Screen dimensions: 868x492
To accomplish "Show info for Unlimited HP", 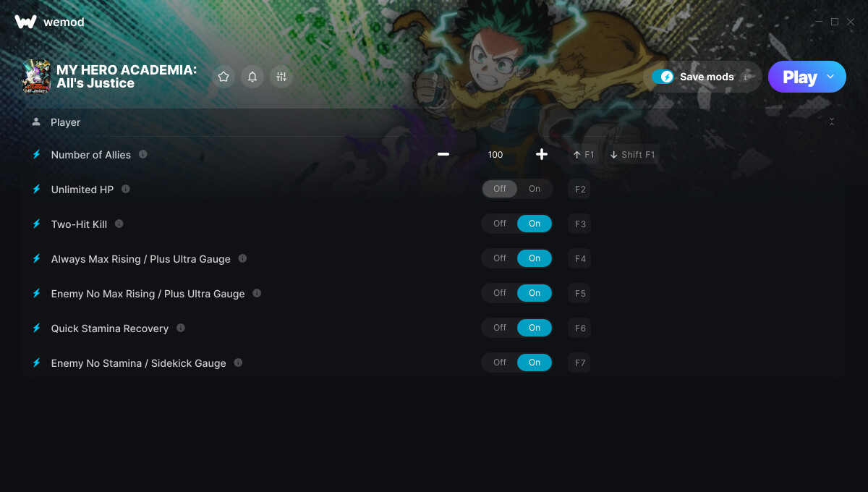I will [x=126, y=189].
